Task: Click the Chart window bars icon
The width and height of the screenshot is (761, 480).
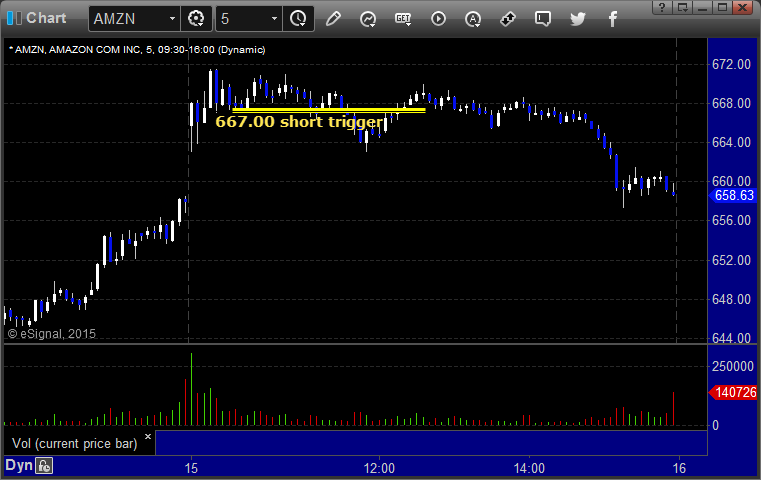Action: (x=14, y=18)
